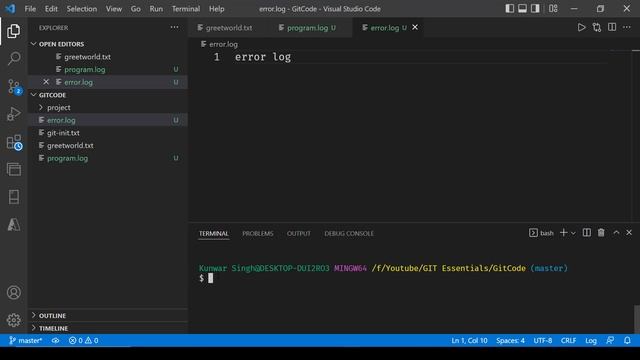
Task: Switch to the program.log editor tab
Action: point(311,28)
